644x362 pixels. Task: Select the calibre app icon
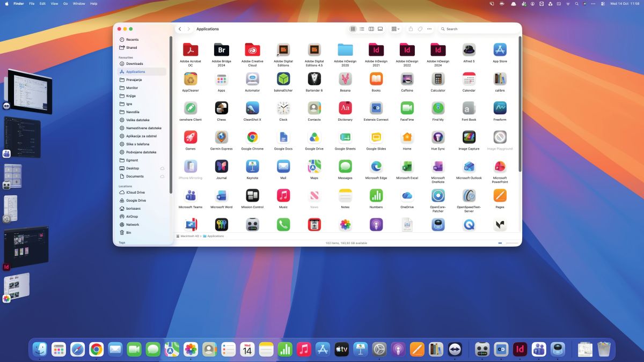tap(500, 79)
